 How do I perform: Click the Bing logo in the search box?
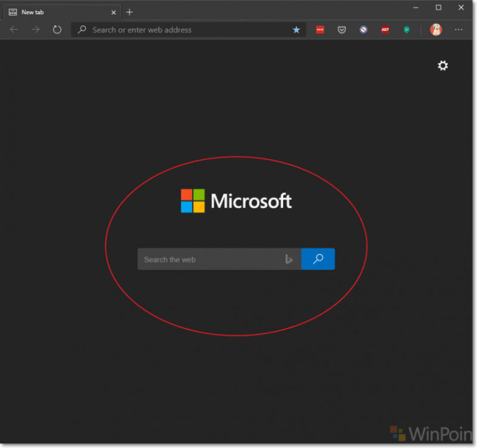click(289, 259)
